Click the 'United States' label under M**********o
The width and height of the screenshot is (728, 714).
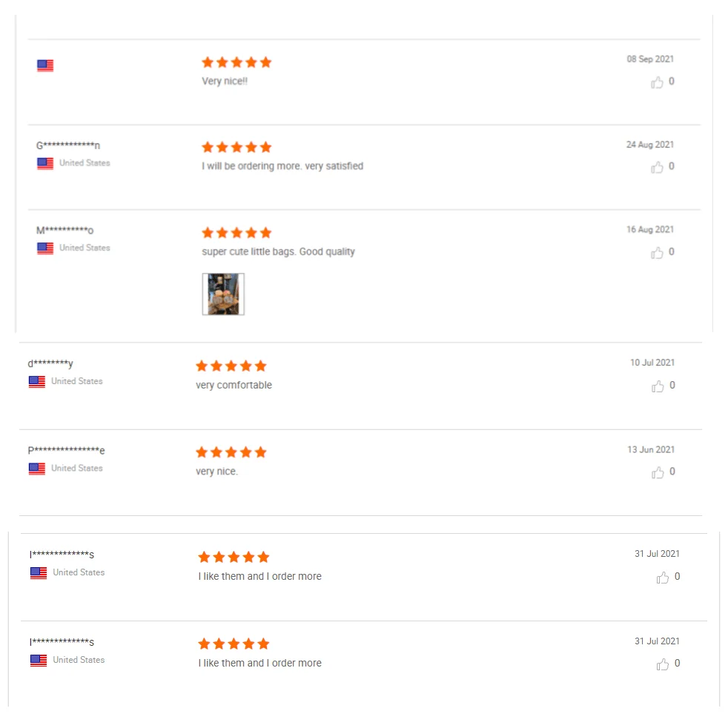point(85,248)
